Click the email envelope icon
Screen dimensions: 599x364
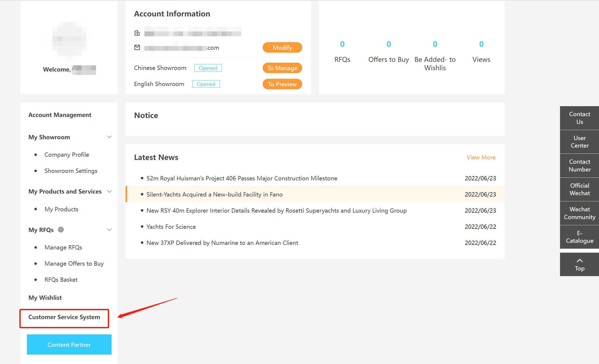tap(137, 48)
